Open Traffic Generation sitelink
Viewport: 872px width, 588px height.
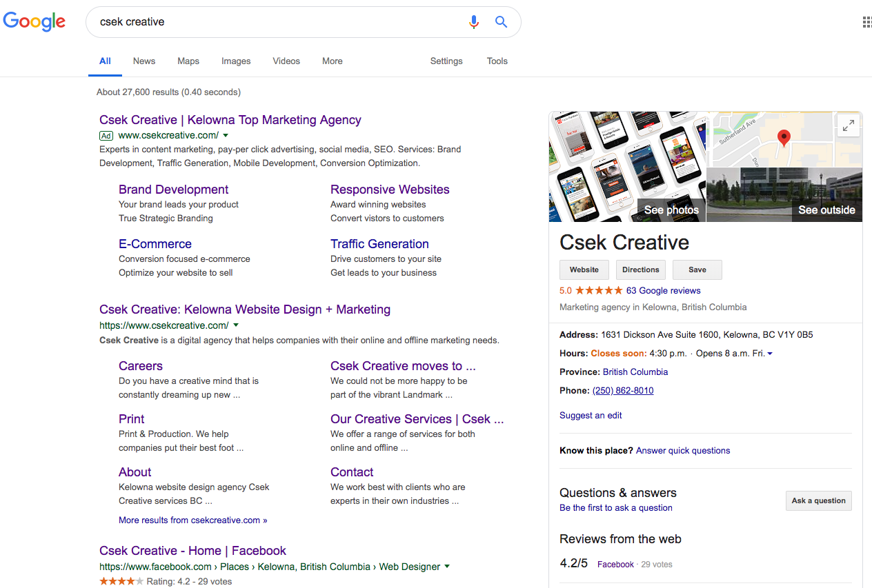coord(379,244)
